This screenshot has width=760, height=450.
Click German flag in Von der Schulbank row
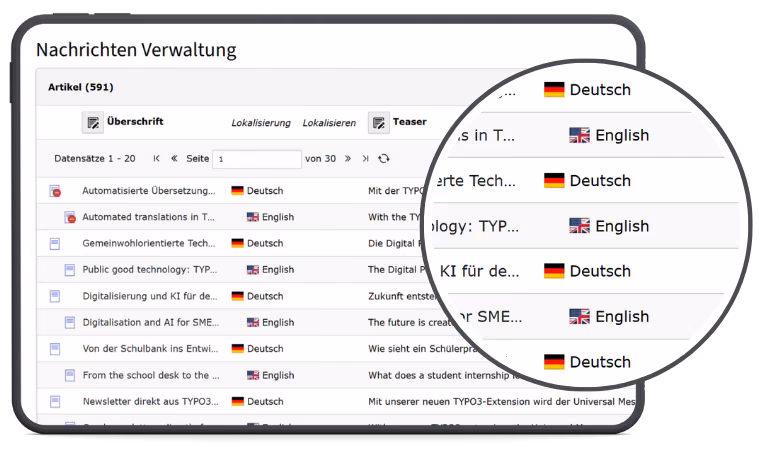point(238,349)
